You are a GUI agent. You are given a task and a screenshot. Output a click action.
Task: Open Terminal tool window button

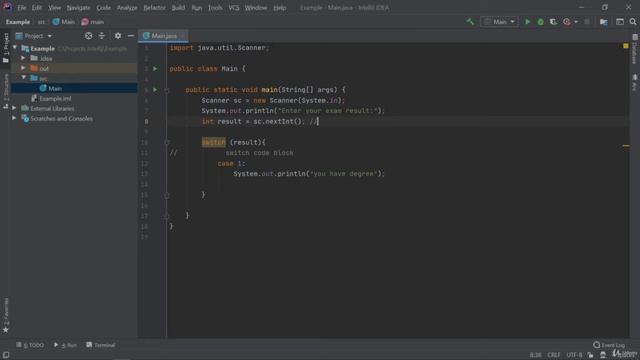(x=101, y=345)
